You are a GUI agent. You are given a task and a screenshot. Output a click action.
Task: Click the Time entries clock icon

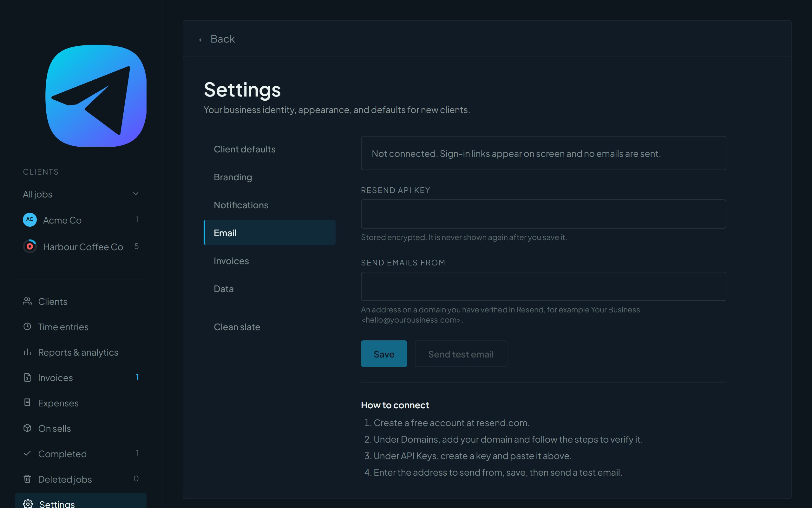point(27,327)
